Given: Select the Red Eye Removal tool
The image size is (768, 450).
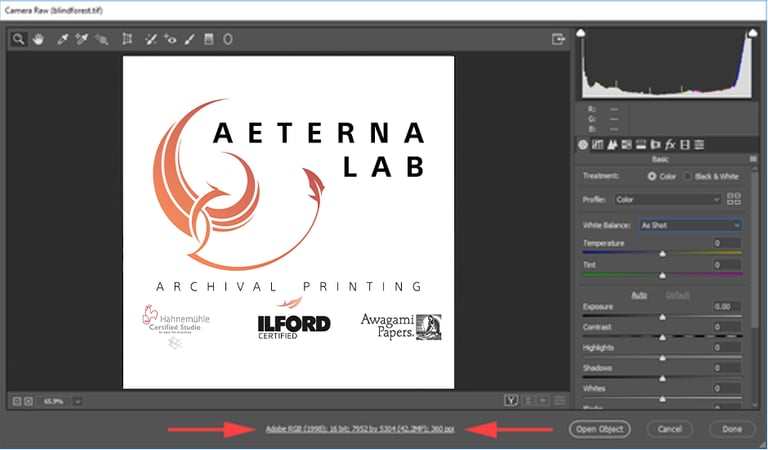Looking at the screenshot, I should (x=170, y=39).
